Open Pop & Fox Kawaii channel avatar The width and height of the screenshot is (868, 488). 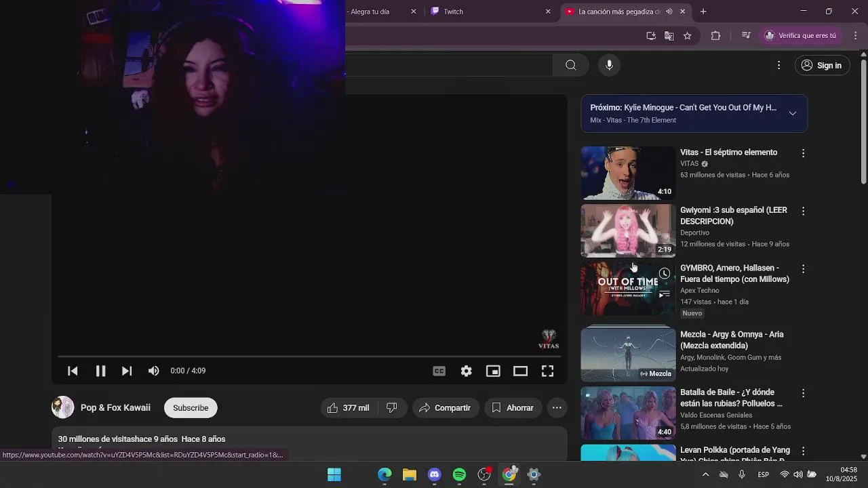point(63,407)
